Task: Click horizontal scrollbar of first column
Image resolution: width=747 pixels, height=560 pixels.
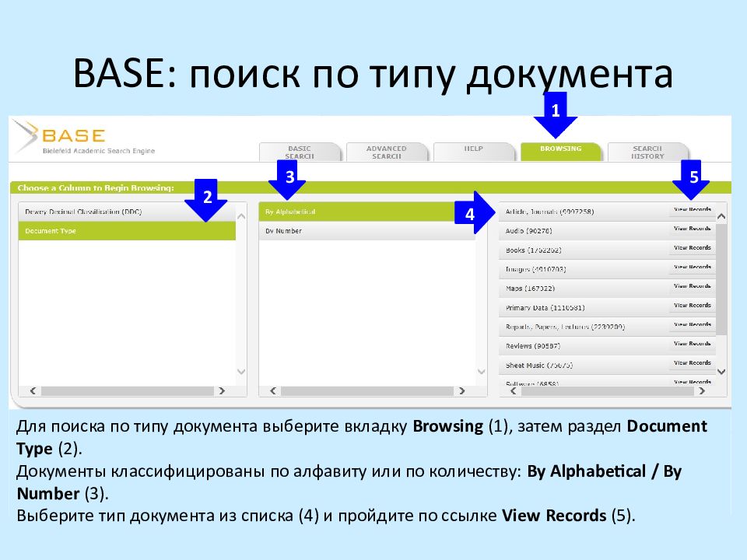Action: click(x=127, y=391)
